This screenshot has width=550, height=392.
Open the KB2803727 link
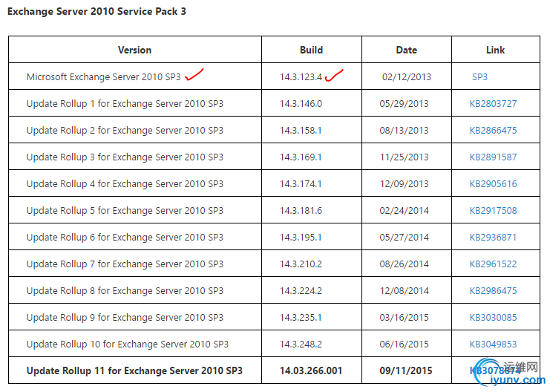point(493,103)
